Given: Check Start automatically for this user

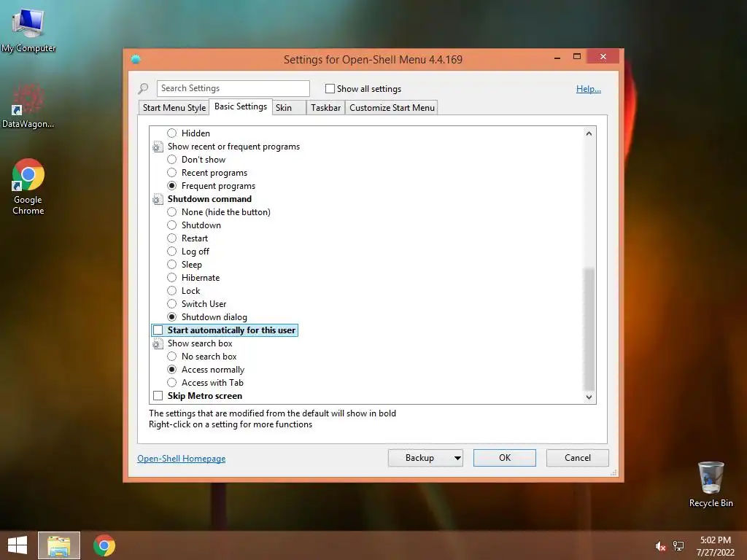Looking at the screenshot, I should click(158, 330).
